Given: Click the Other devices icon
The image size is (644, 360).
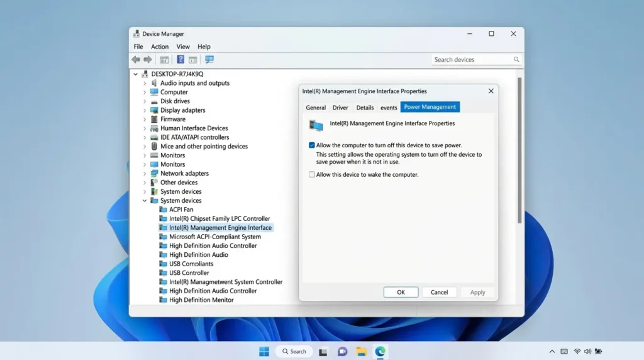Looking at the screenshot, I should (x=154, y=183).
